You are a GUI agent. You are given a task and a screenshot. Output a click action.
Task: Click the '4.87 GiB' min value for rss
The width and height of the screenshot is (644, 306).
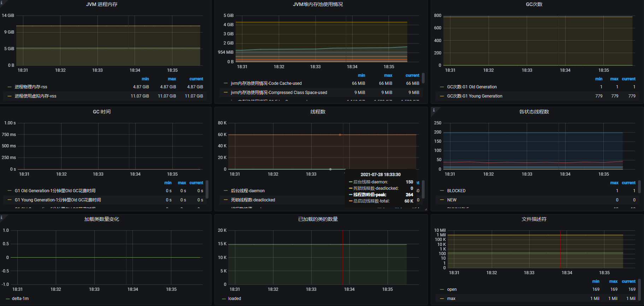tap(141, 87)
